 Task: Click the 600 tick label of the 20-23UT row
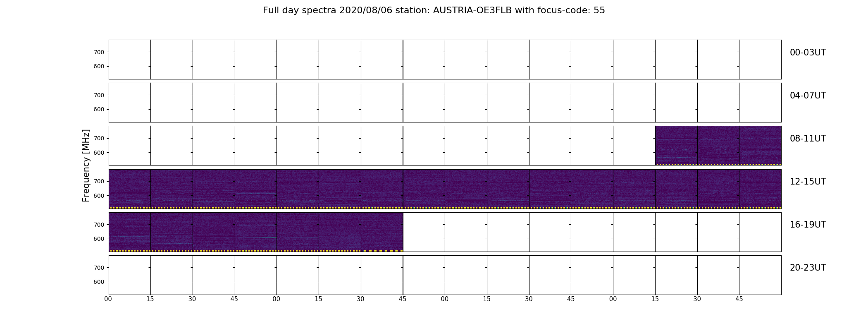coord(99,282)
